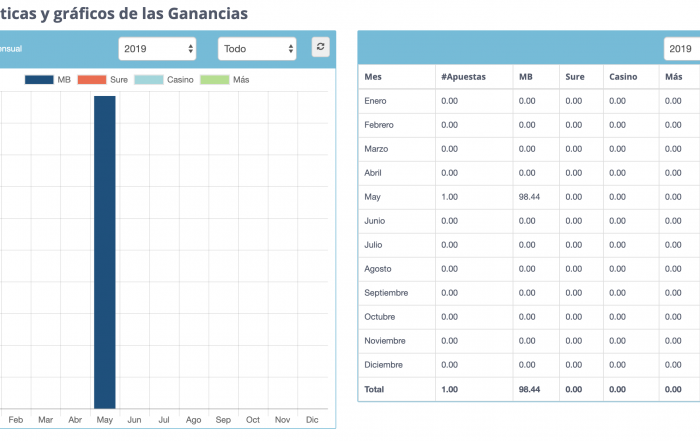The height and width of the screenshot is (441, 700).
Task: Select the May row in the table
Action: click(x=373, y=196)
